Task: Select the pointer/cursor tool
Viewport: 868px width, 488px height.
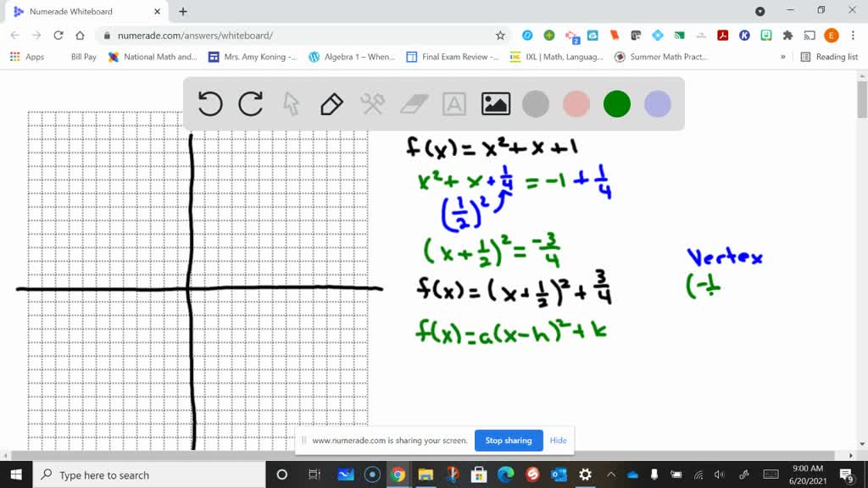Action: pyautogui.click(x=290, y=103)
